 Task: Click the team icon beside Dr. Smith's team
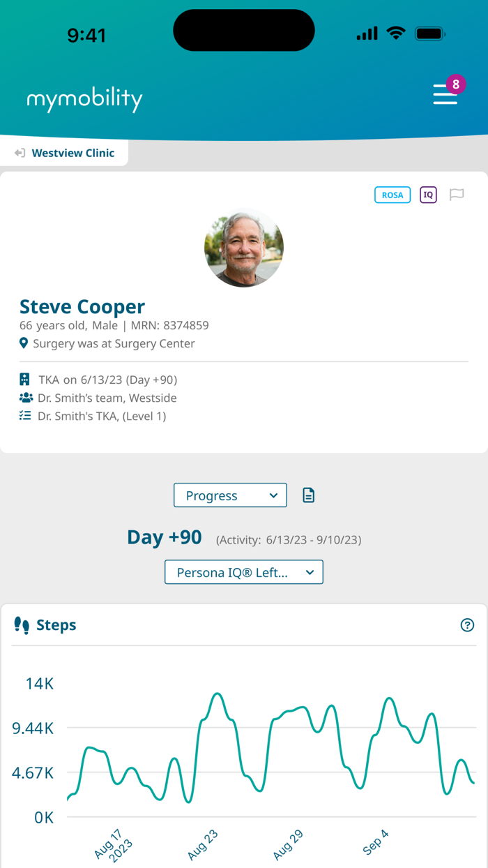click(x=24, y=398)
